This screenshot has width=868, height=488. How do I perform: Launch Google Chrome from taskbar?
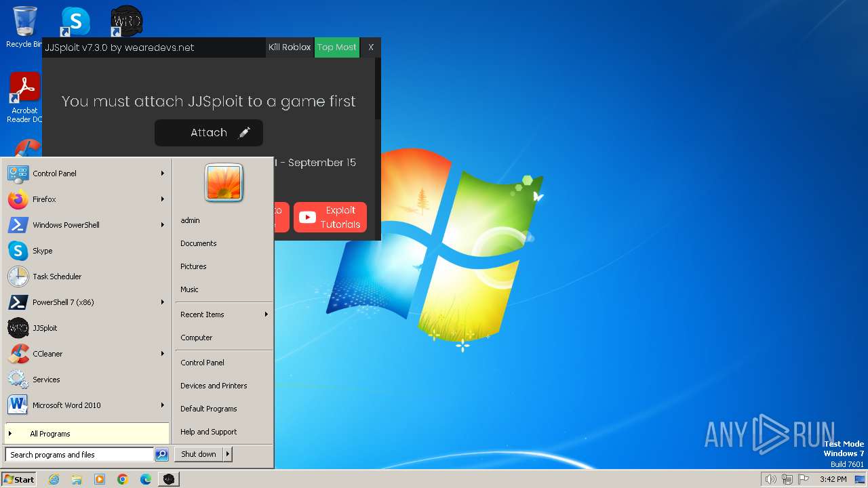[123, 479]
